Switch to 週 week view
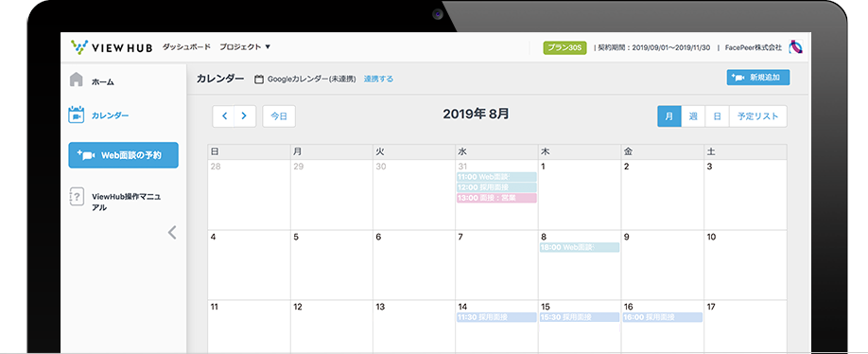The image size is (868, 354). 693,116
